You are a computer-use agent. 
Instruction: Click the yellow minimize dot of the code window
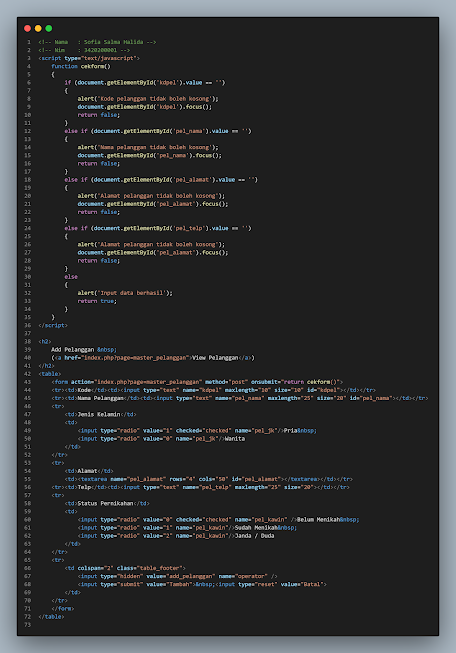38,28
